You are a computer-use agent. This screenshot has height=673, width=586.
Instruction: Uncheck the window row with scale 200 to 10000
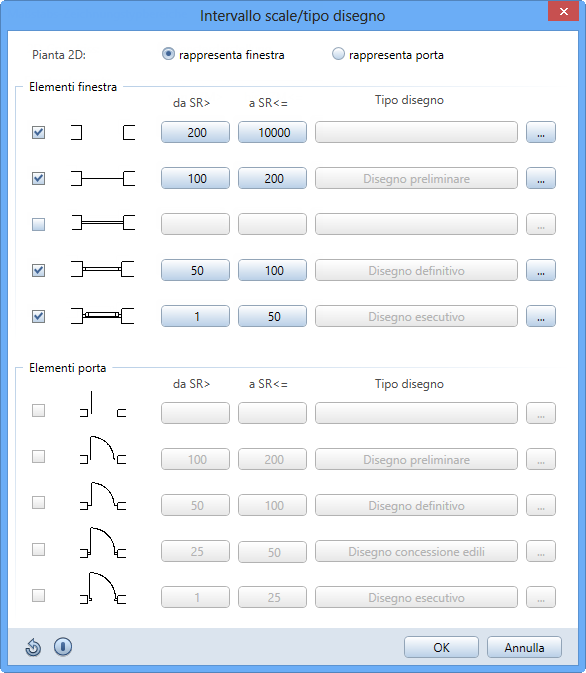tap(39, 132)
